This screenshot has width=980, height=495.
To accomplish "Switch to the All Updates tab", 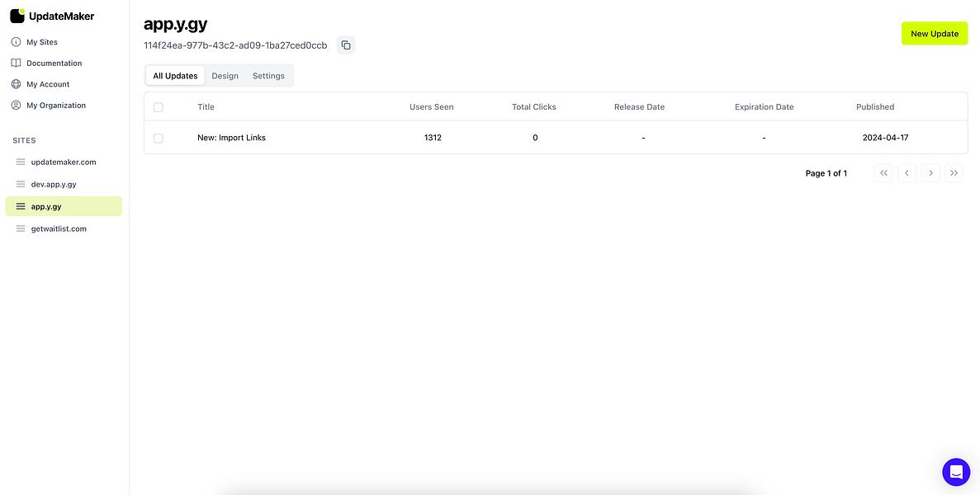I will 175,76.
